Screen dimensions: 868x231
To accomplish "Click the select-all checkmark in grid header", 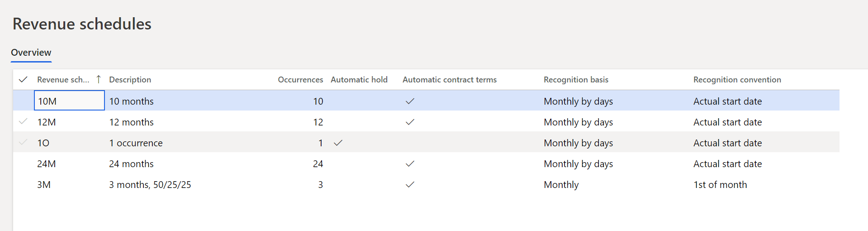I will click(x=23, y=80).
